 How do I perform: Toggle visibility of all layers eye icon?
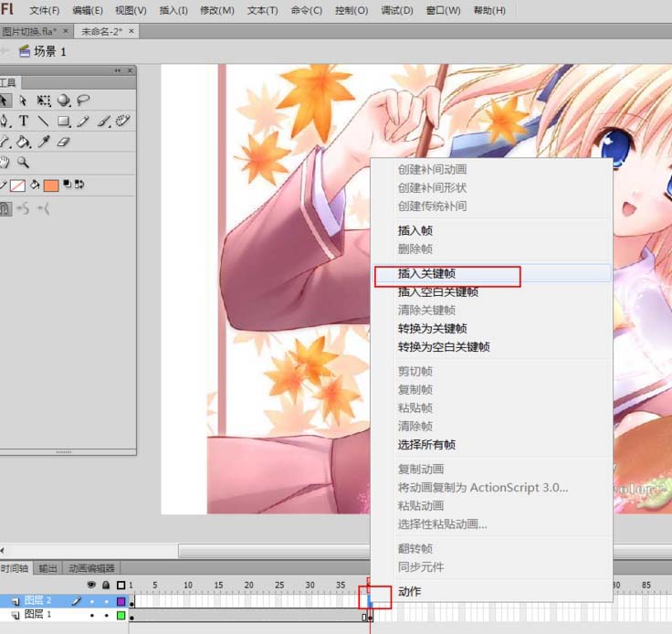pyautogui.click(x=91, y=585)
